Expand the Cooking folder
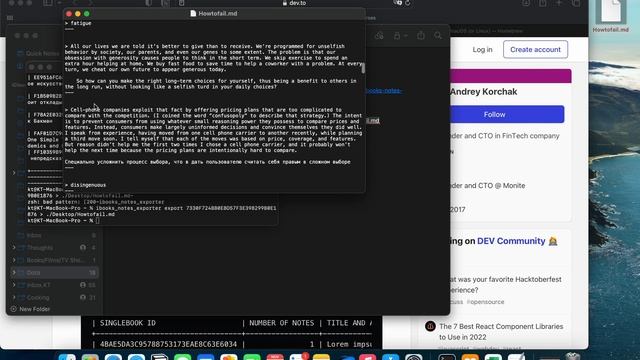Image resolution: width=640 pixels, height=360 pixels. [x=14, y=297]
